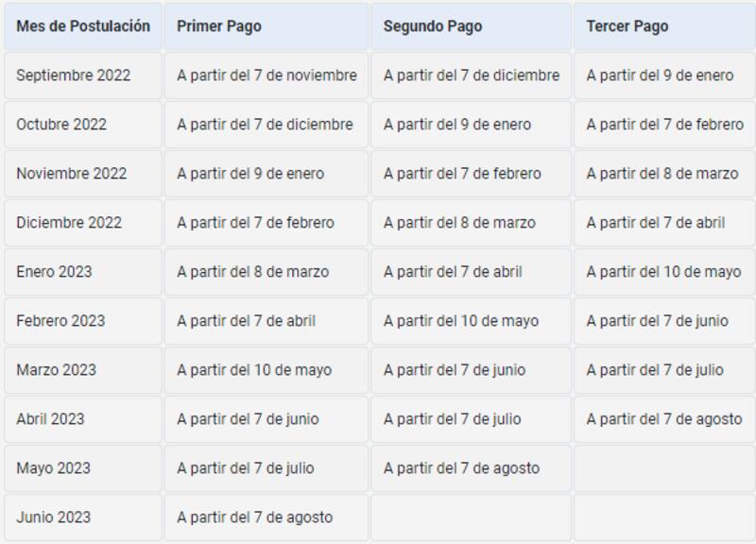Screen dimensions: 756x544
Task: Click the Primer Pago column header
Action: [204, 25]
